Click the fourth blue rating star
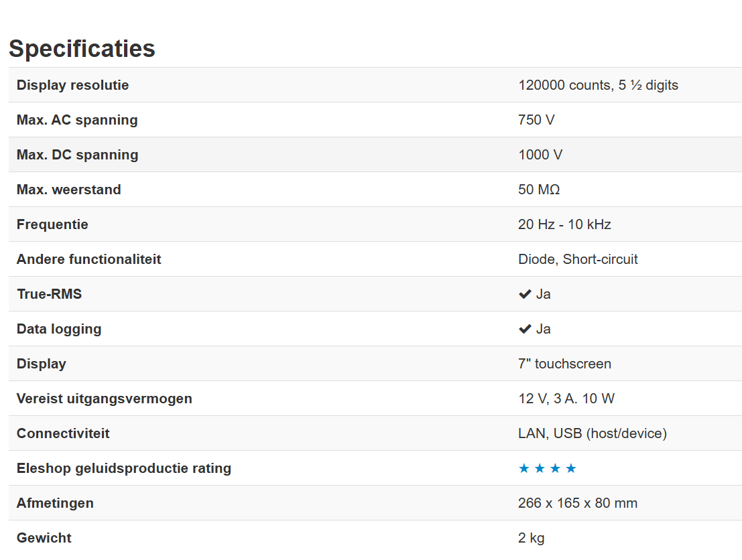 pos(570,468)
